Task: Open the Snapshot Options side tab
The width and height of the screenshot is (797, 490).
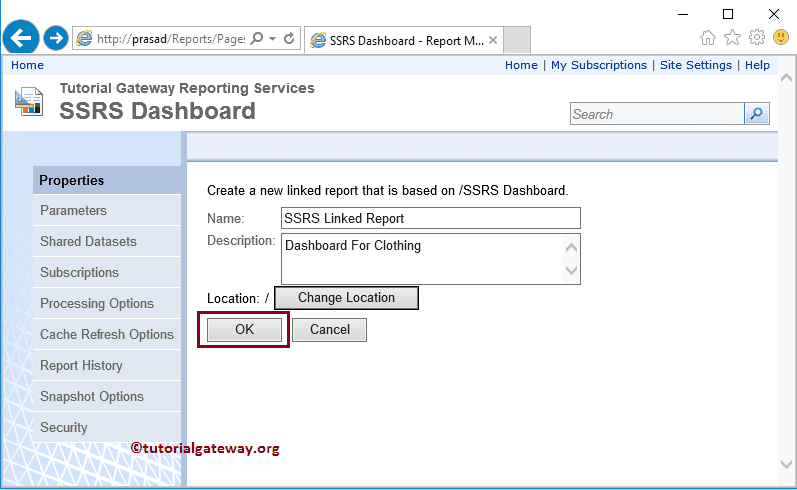Action: point(107,396)
